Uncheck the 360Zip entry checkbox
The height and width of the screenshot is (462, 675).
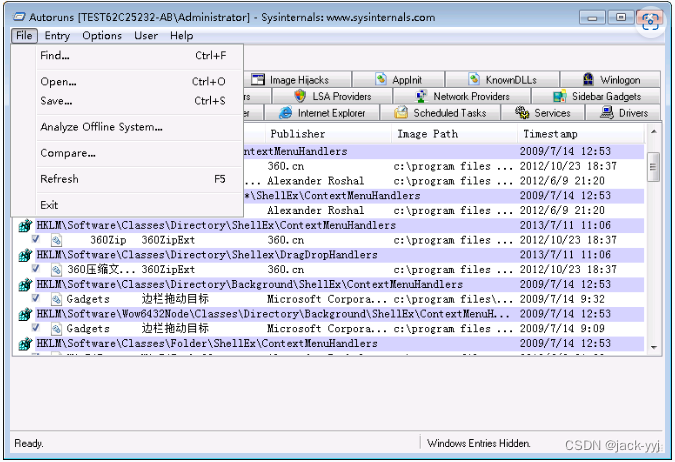click(x=36, y=239)
